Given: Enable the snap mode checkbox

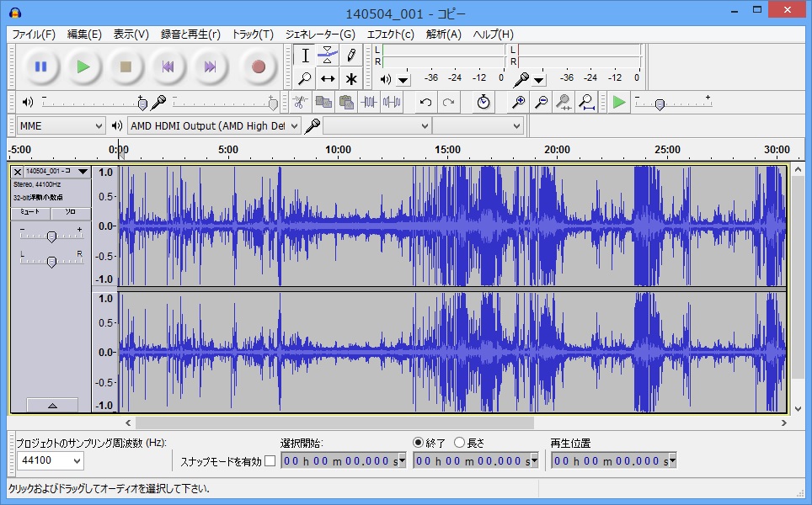Looking at the screenshot, I should 270,461.
